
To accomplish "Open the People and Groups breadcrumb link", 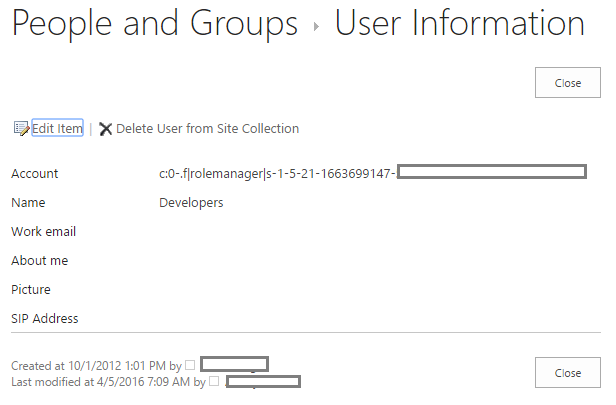I will click(x=155, y=24).
